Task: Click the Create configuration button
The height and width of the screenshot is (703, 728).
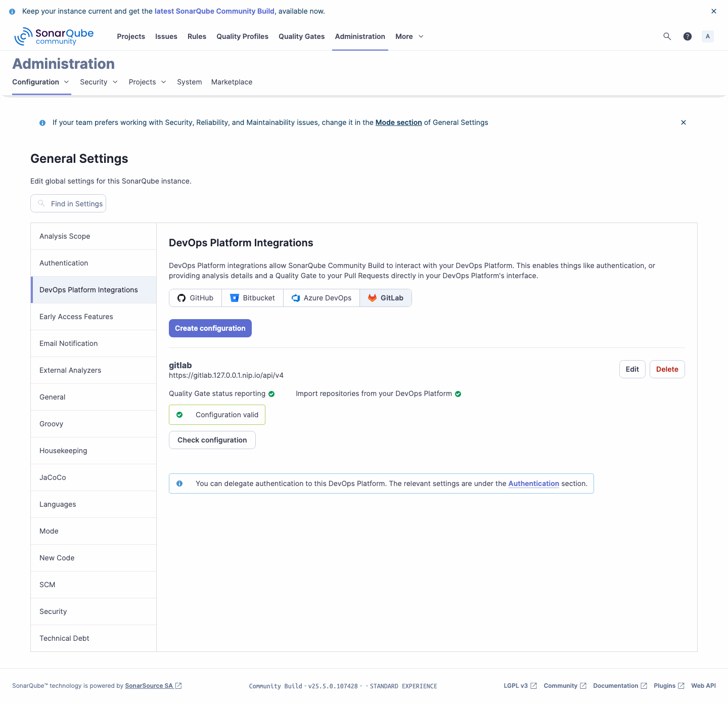Action: pos(210,328)
